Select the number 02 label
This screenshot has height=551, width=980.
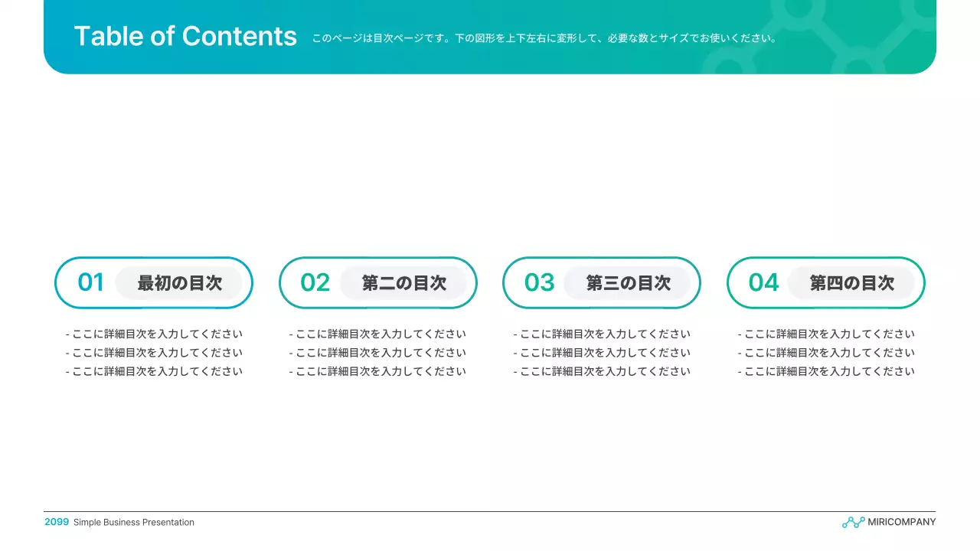315,283
